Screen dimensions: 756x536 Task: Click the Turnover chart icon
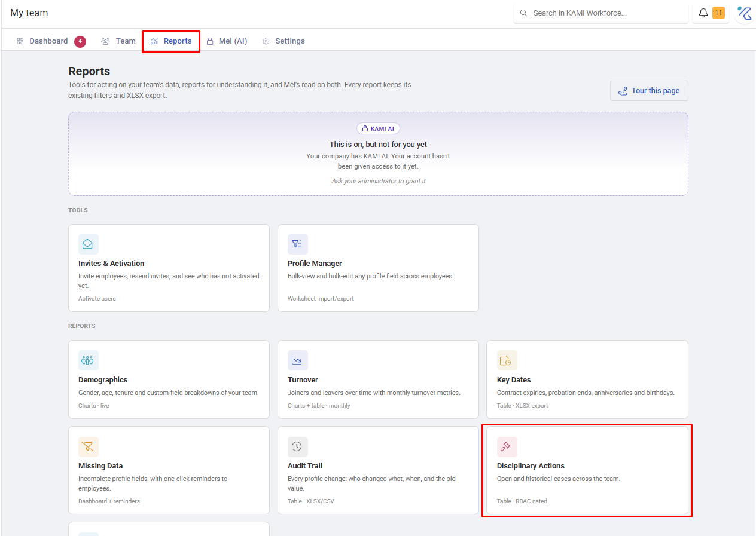tap(298, 360)
